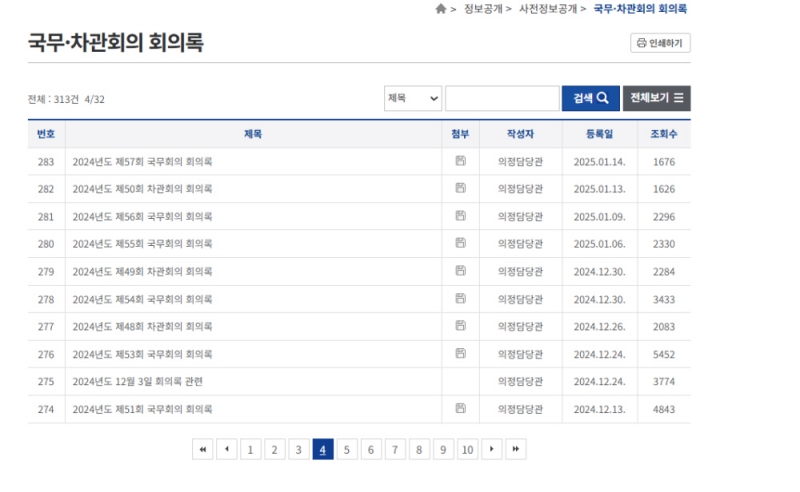800x492 pixels.
Task: Open post 2024년도 제49회 차관회의 회의록
Action: pos(142,272)
